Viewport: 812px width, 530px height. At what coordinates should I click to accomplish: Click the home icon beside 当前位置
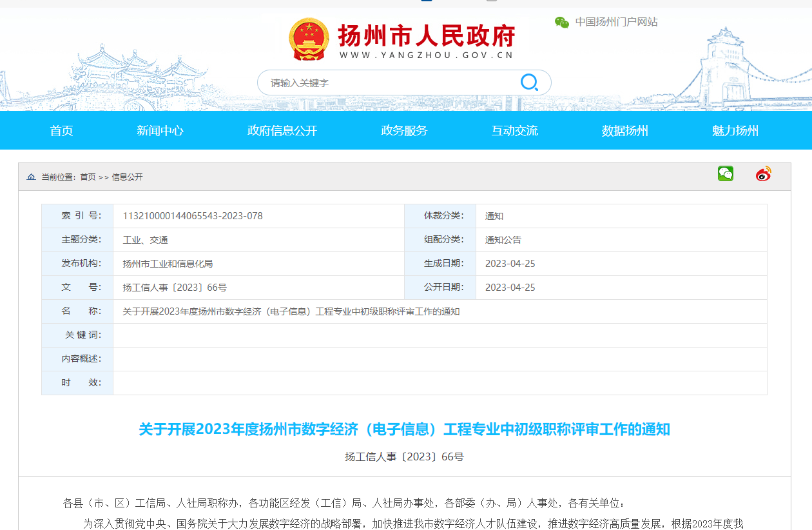[x=31, y=177]
